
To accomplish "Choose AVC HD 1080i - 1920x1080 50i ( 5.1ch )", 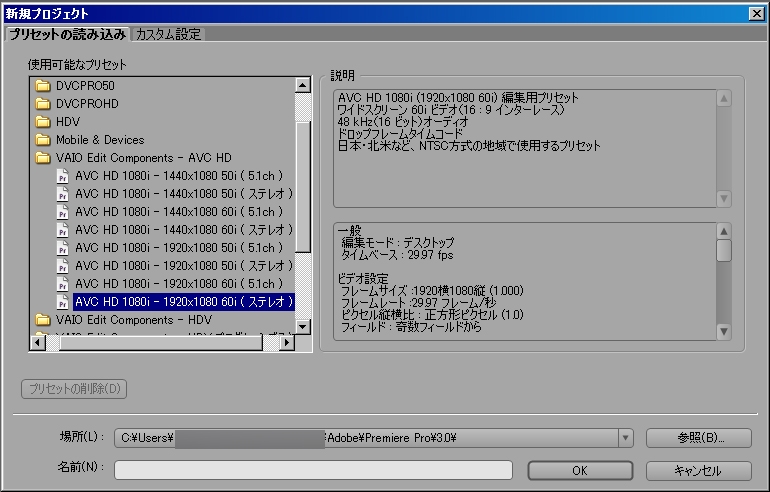I will pyautogui.click(x=179, y=248).
